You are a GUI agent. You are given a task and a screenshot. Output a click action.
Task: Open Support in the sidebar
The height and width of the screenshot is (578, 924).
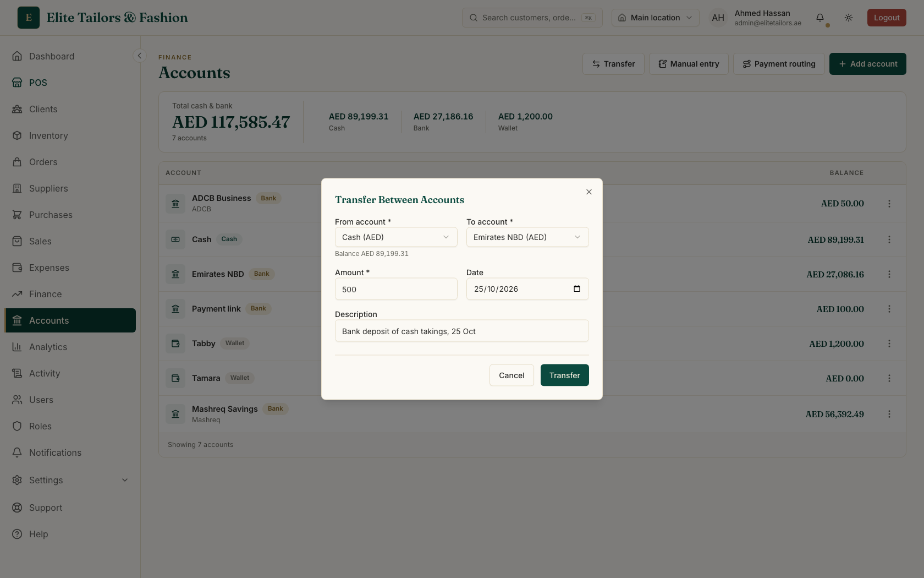70,508
